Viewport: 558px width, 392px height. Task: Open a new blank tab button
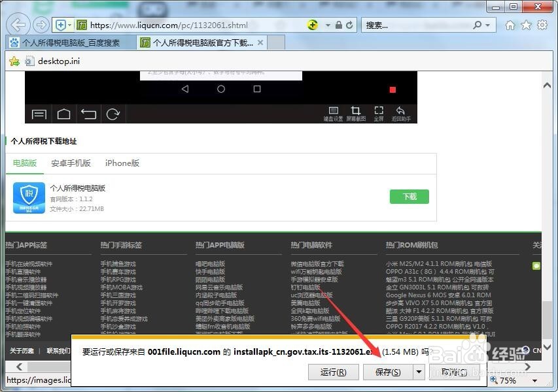click(x=276, y=42)
